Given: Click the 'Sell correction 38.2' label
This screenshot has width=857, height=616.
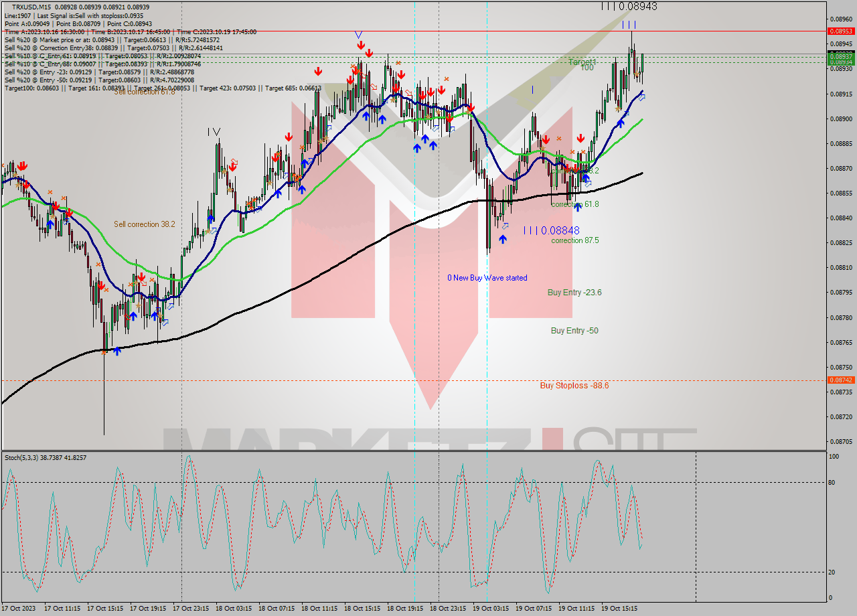Looking at the screenshot, I should click(144, 224).
